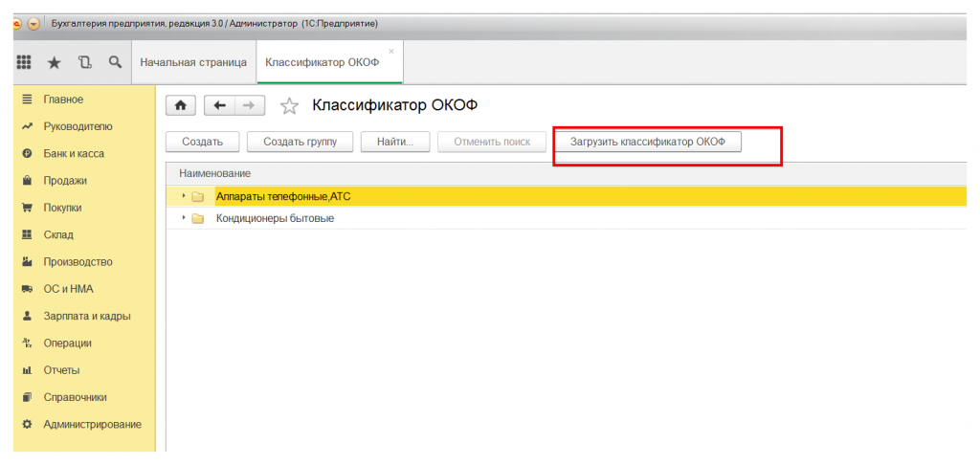Viewport: 980px width, 465px height.
Task: Click the Продажи shopping bag icon
Action: click(x=27, y=181)
